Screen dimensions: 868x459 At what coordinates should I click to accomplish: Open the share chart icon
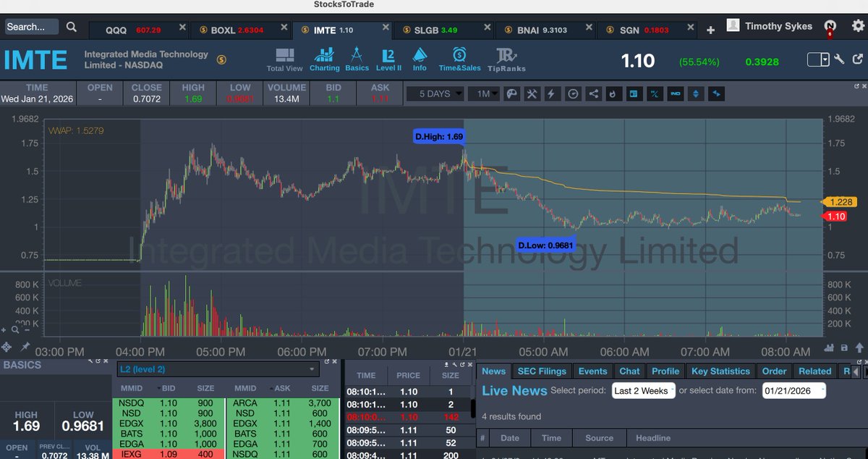click(x=594, y=93)
